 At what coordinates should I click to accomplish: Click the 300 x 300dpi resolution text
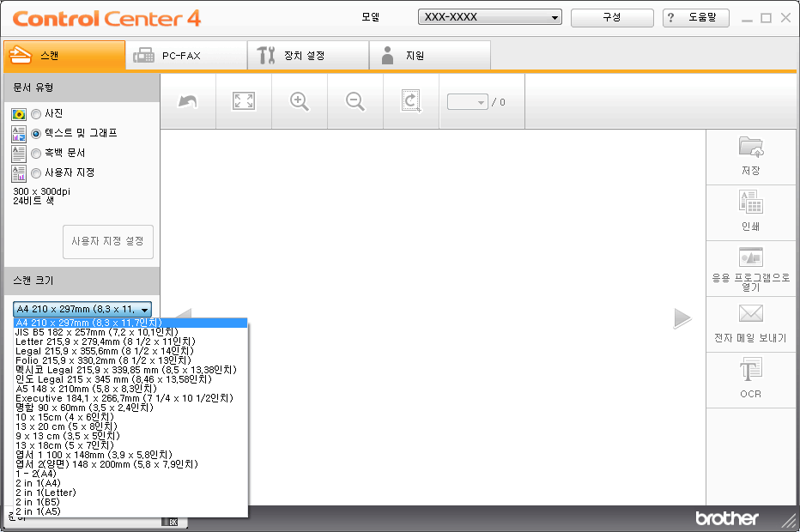(x=42, y=191)
